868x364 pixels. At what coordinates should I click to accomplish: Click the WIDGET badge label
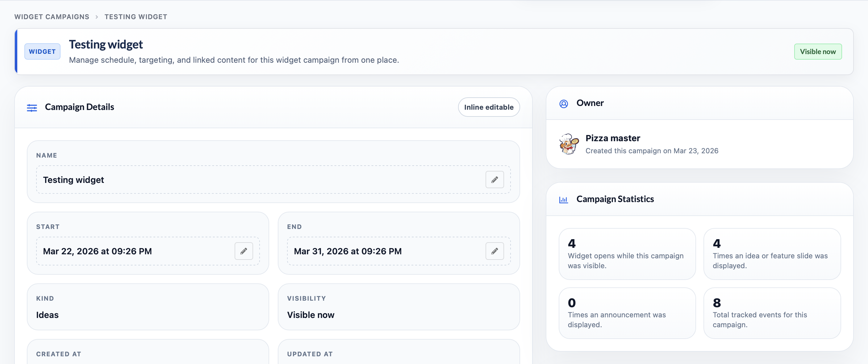(43, 52)
